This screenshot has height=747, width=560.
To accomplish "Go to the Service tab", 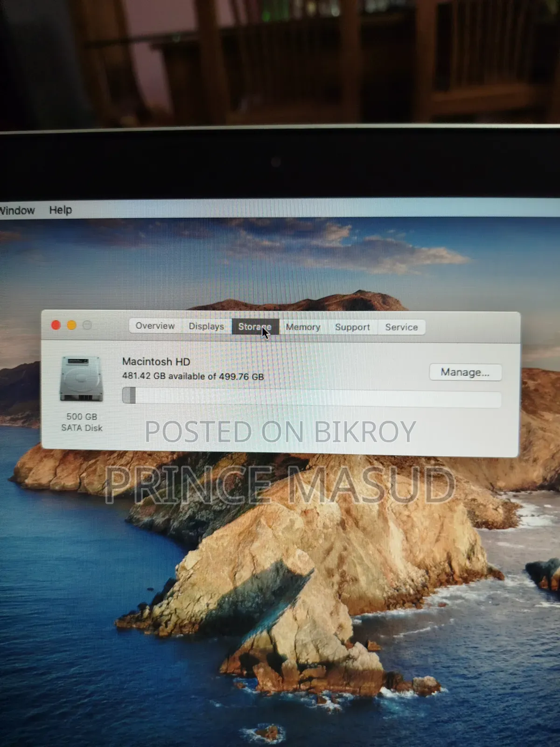I will pos(401,327).
